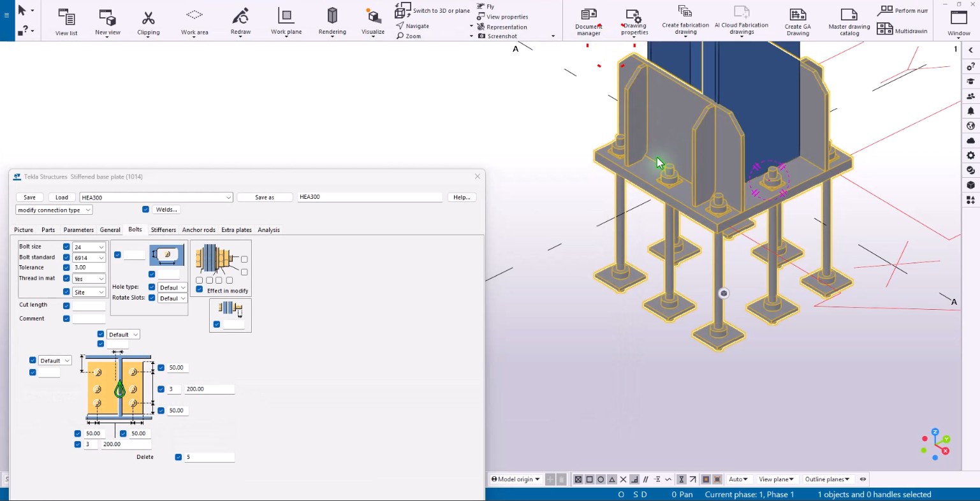The height and width of the screenshot is (501, 980).
Task: Open the Bolt size dropdown showing 24
Action: coord(89,247)
